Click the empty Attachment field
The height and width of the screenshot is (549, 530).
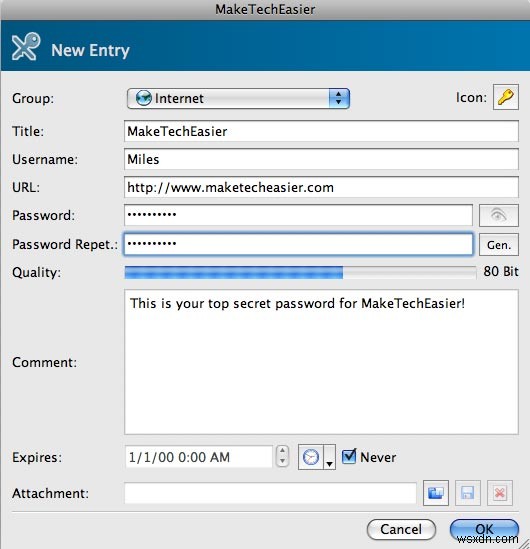[270, 493]
